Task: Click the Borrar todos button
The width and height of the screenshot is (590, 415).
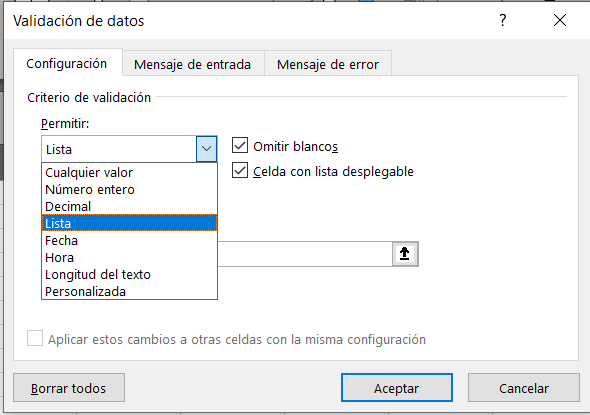Action: (69, 388)
